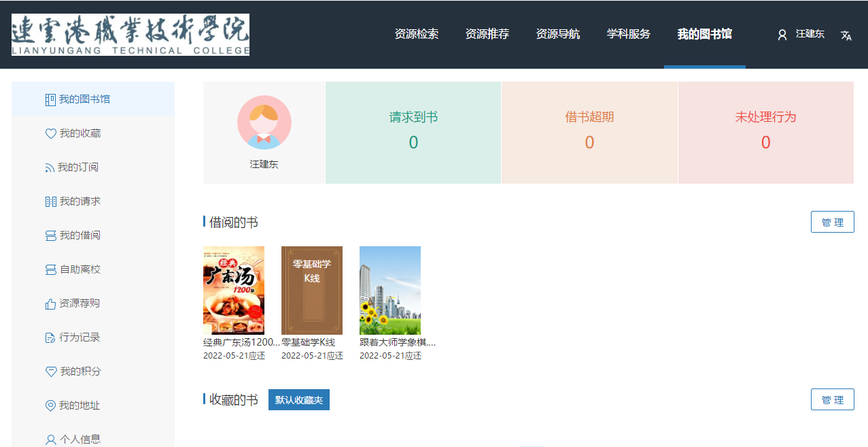Click the location pin icon beside 我的地址
This screenshot has width=868, height=447.
(50, 406)
